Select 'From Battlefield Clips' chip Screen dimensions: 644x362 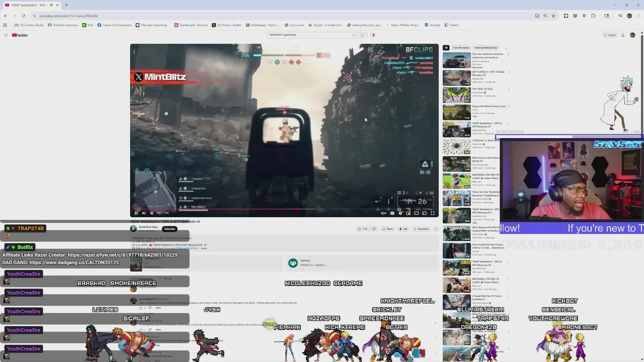tap(486, 48)
